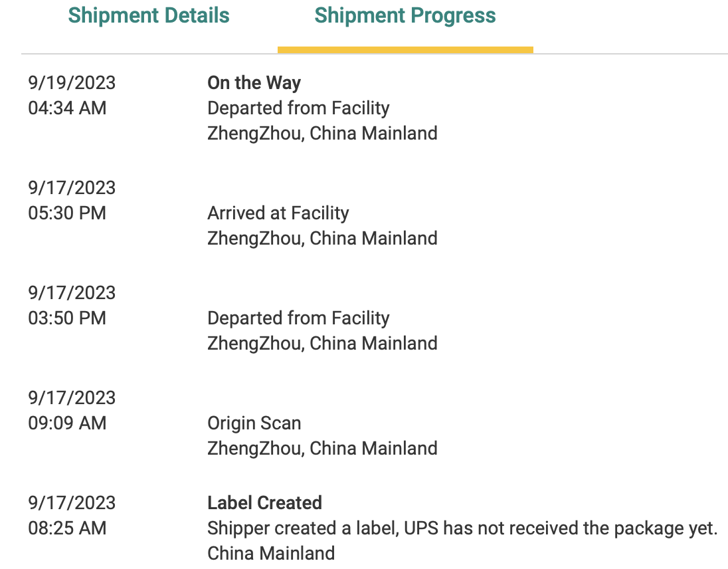Click 'China Mainland' below the label message
Viewport: 728px width, 569px height.
(x=271, y=553)
